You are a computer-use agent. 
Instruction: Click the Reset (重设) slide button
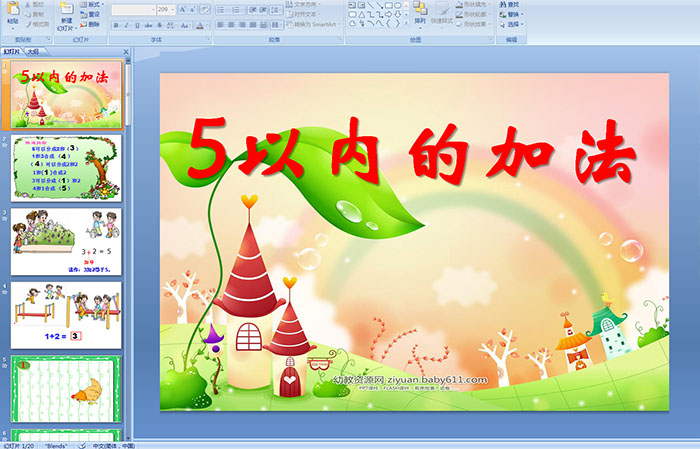(91, 14)
